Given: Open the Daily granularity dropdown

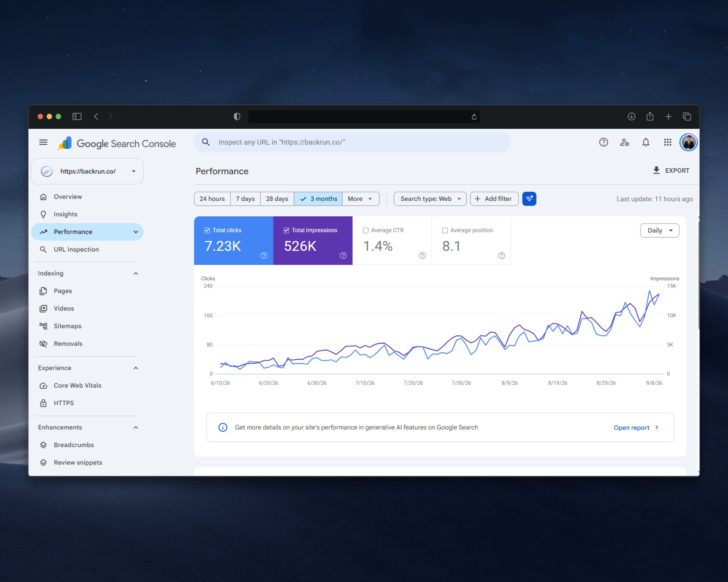Looking at the screenshot, I should 659,230.
